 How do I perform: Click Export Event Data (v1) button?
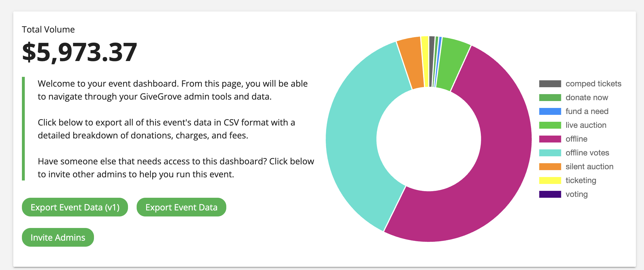tap(75, 207)
